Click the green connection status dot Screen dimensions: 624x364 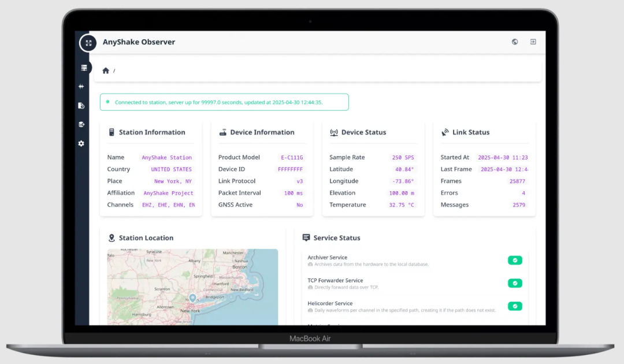tap(107, 102)
